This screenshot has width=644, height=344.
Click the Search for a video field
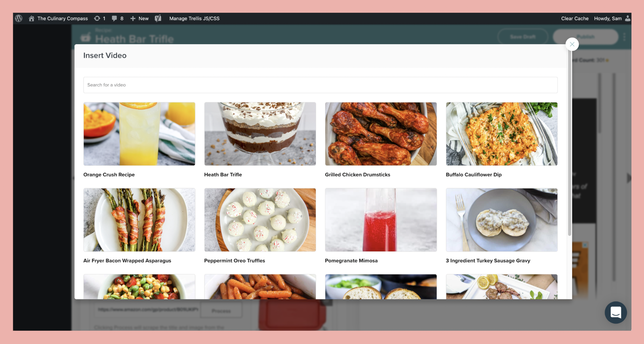[320, 85]
